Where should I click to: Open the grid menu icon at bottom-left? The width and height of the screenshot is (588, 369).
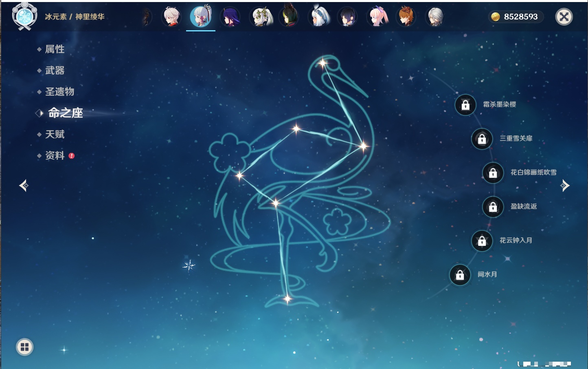click(x=24, y=347)
